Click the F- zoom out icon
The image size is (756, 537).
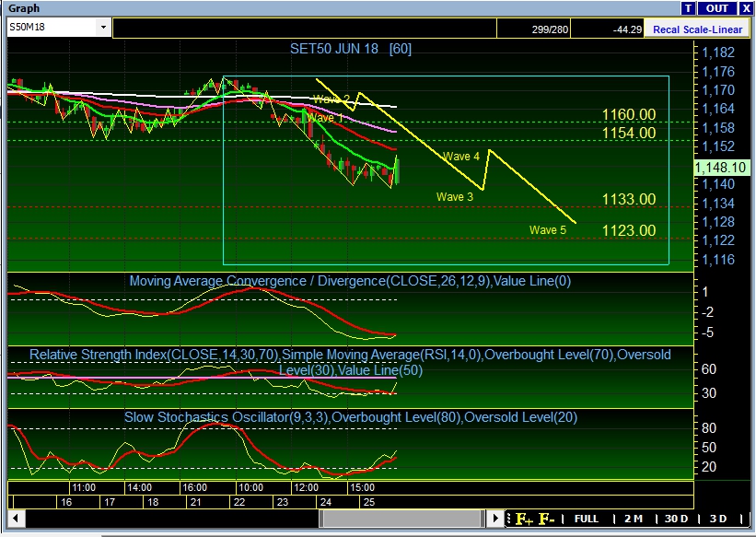tap(547, 519)
